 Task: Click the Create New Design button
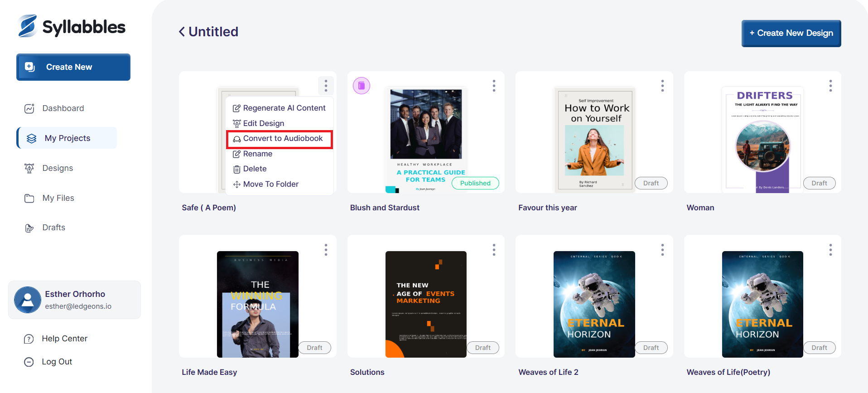click(791, 33)
